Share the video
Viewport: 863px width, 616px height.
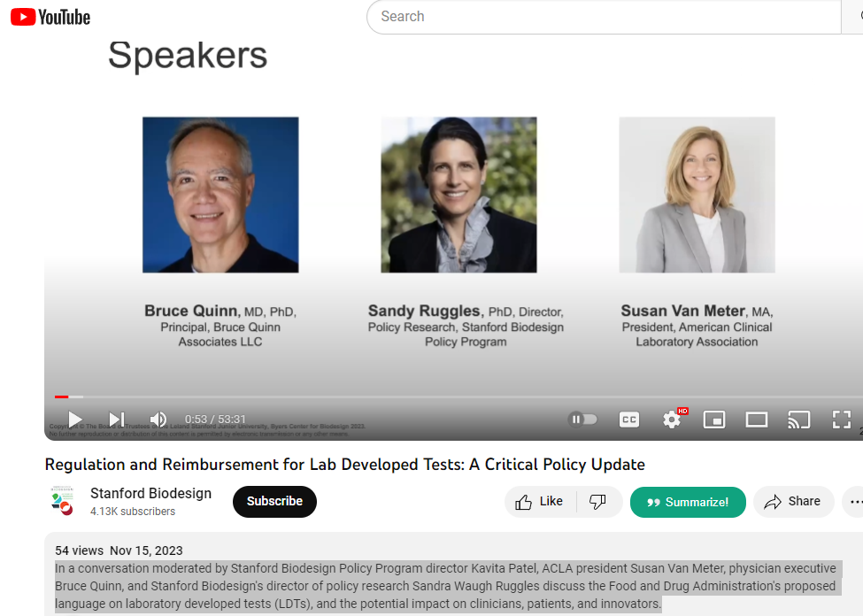point(793,502)
